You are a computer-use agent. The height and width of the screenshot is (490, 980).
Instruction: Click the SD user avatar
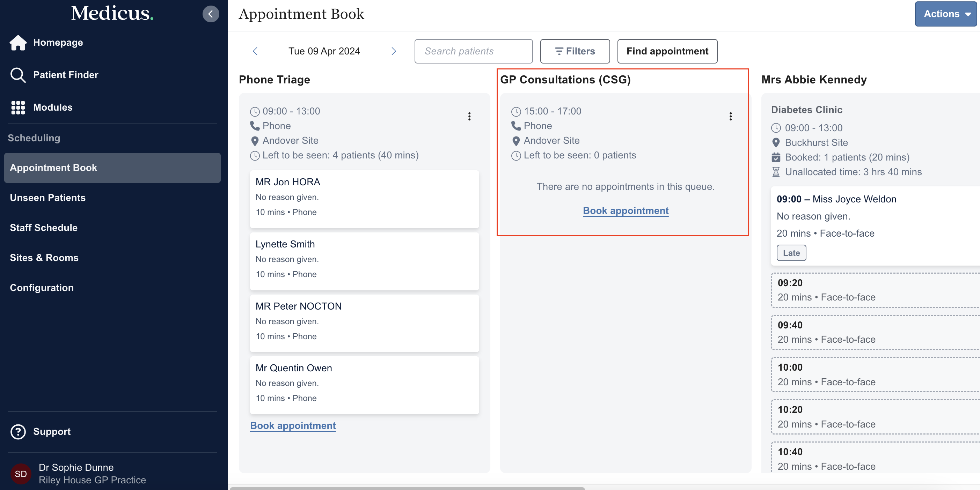[21, 474]
